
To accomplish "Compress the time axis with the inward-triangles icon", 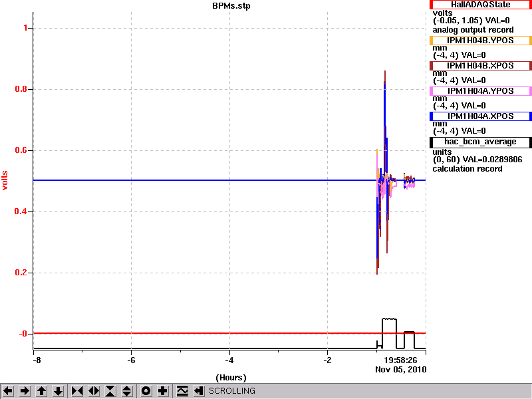I will [x=77, y=391].
